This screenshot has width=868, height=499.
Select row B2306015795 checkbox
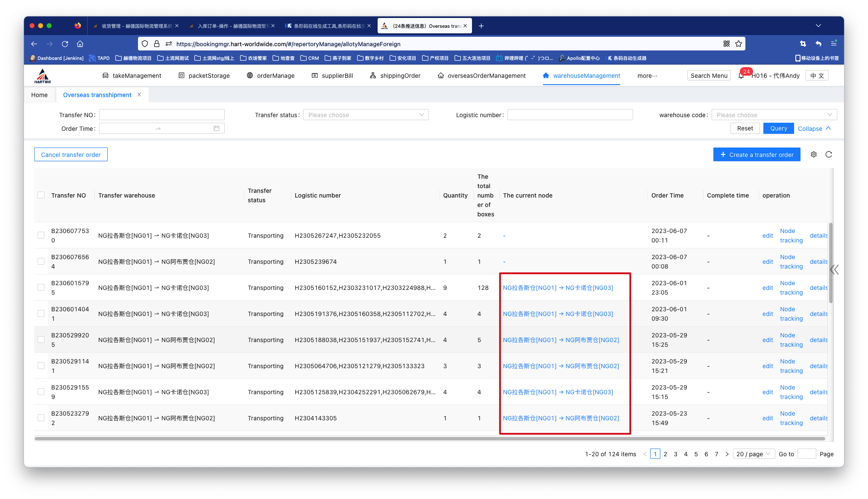coord(41,287)
